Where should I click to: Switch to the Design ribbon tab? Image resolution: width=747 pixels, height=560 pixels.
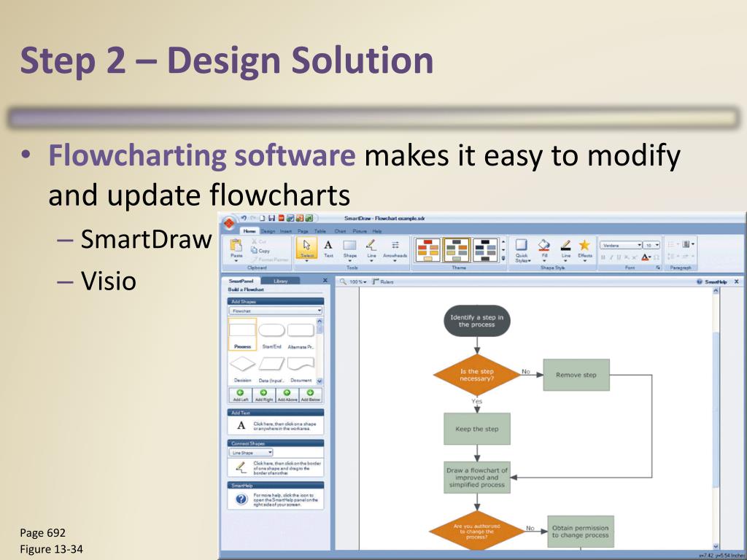point(268,231)
